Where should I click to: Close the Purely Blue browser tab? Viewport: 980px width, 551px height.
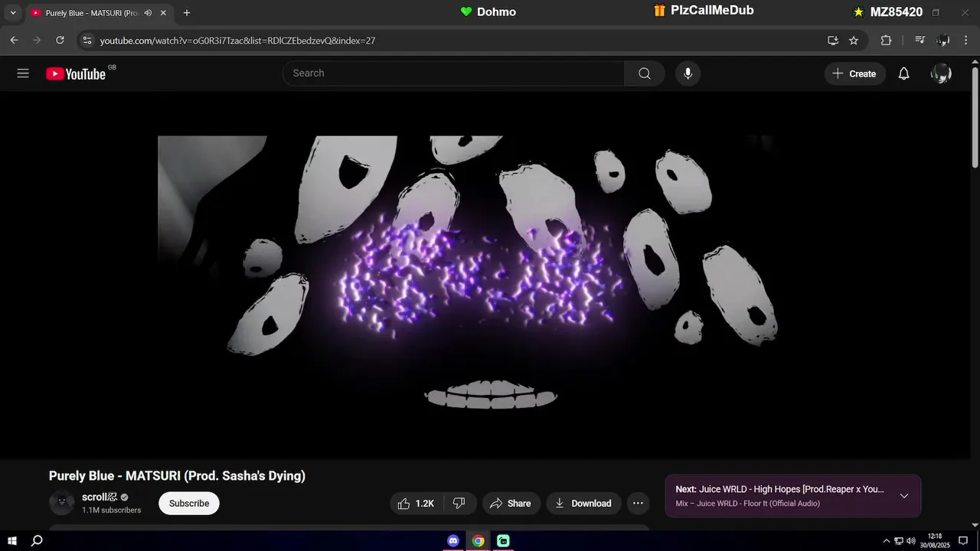(x=163, y=13)
